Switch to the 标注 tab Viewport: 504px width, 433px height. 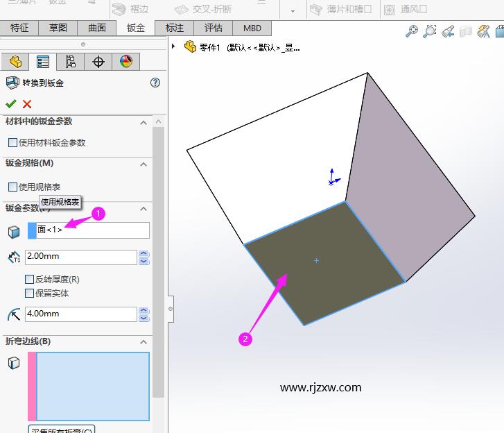tap(175, 28)
